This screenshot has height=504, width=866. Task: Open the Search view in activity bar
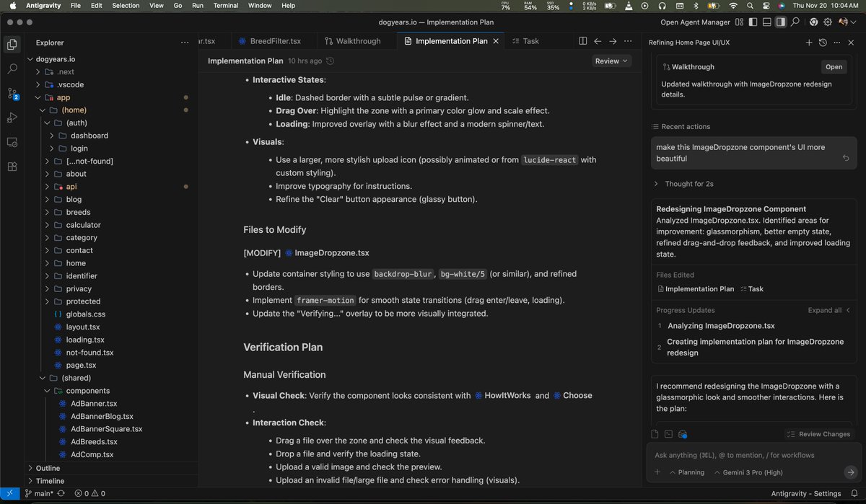coord(12,69)
